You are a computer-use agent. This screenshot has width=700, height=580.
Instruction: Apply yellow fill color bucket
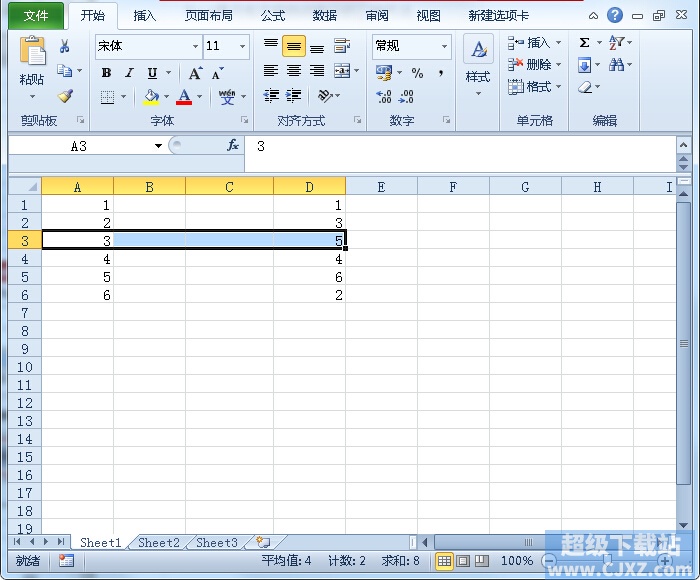coord(151,96)
